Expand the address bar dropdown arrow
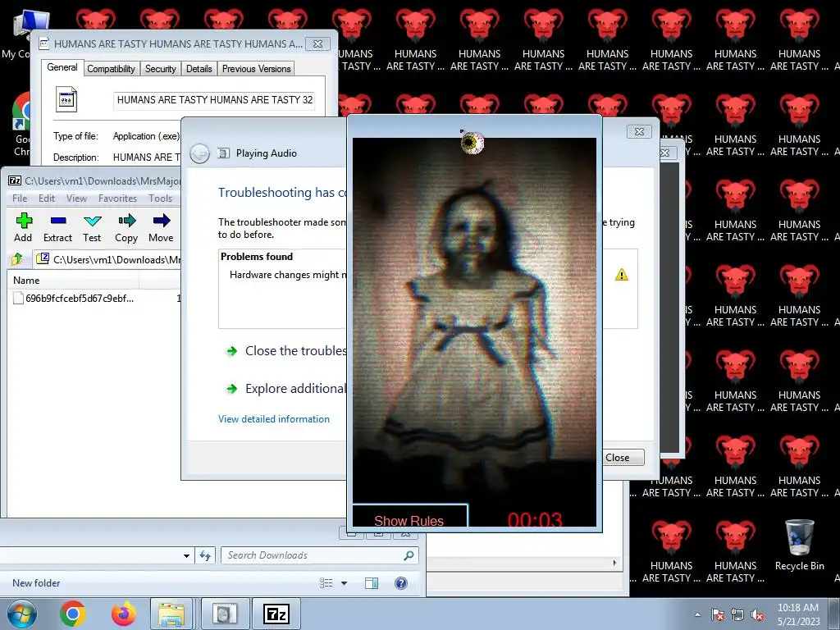The image size is (840, 630). coord(186,555)
